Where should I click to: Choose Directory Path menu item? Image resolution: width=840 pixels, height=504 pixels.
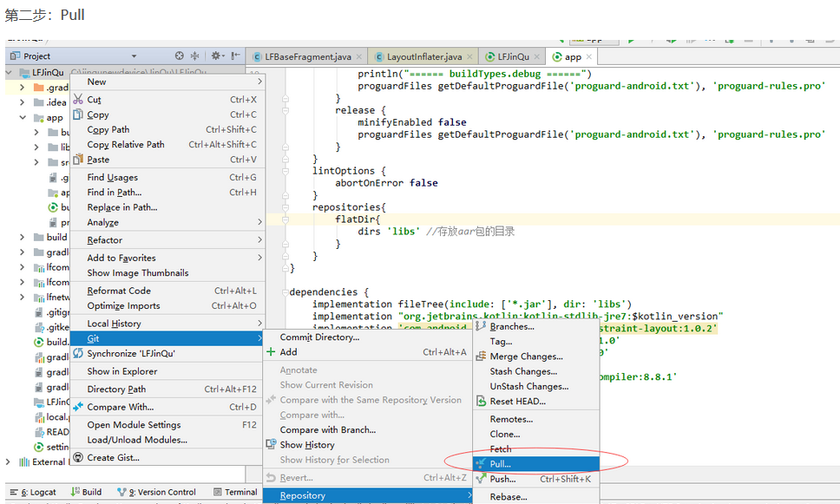click(167, 389)
